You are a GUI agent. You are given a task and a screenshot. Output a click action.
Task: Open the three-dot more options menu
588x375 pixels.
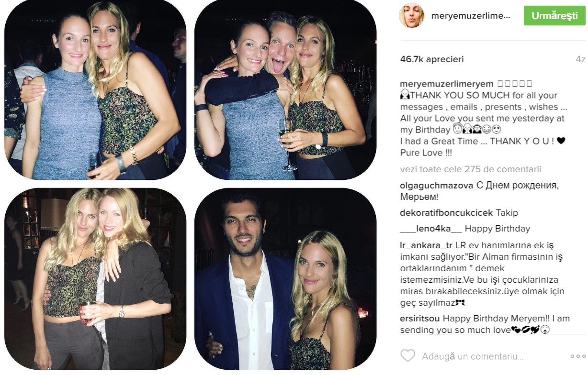coord(578,356)
